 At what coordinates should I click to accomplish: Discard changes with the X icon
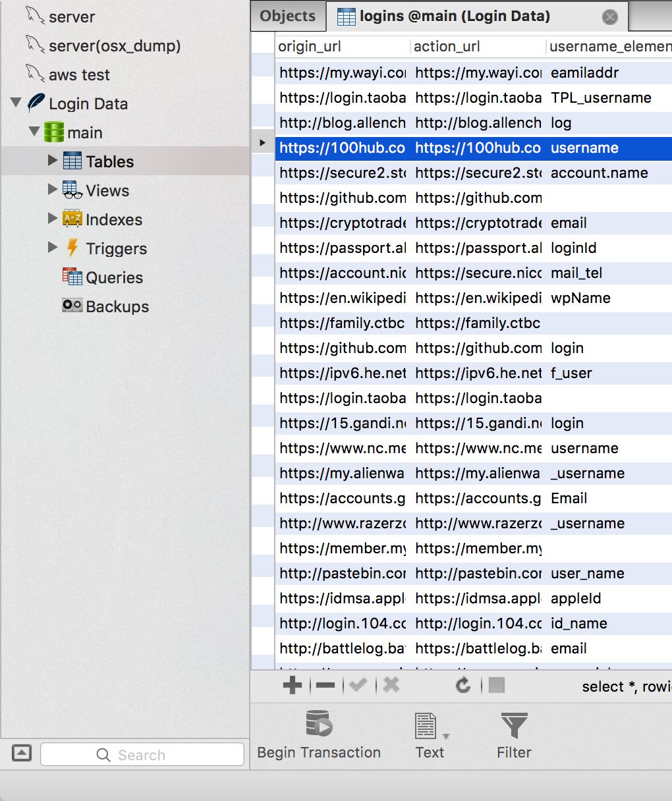click(391, 686)
